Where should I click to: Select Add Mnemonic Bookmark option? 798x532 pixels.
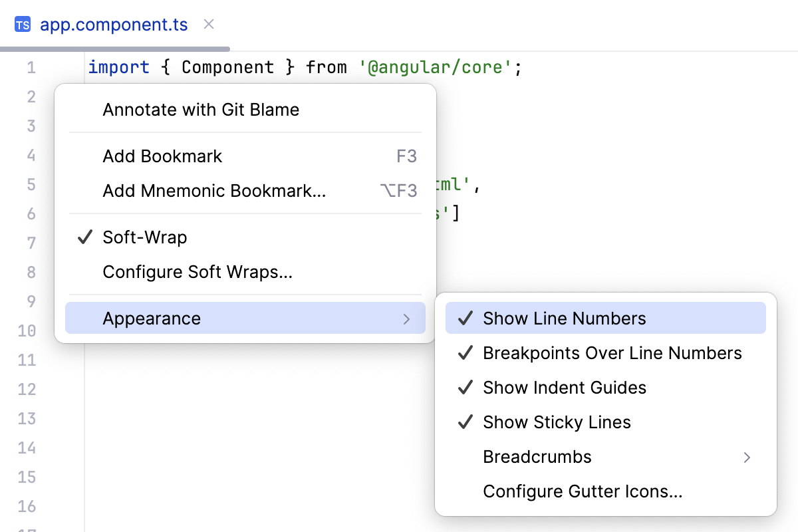click(x=213, y=190)
